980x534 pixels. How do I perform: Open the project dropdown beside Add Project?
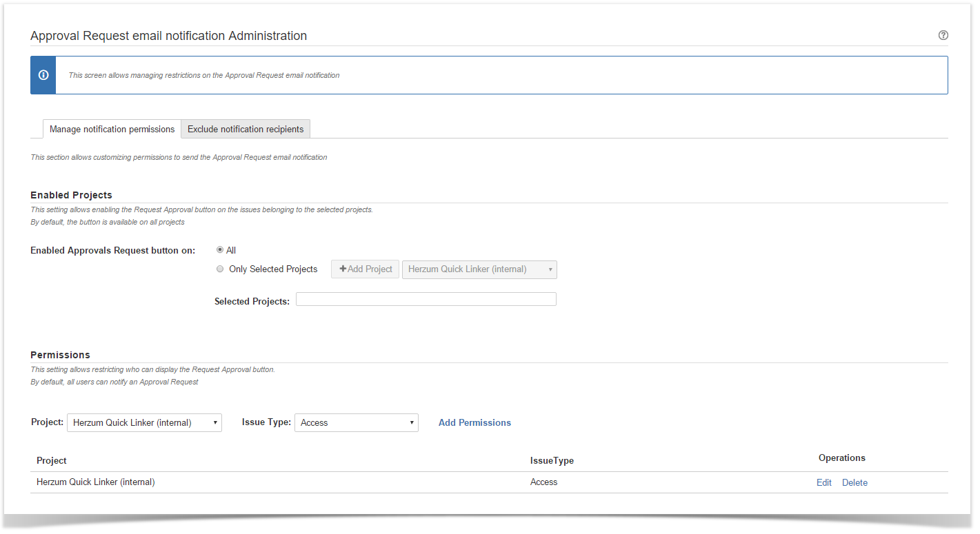(x=479, y=269)
